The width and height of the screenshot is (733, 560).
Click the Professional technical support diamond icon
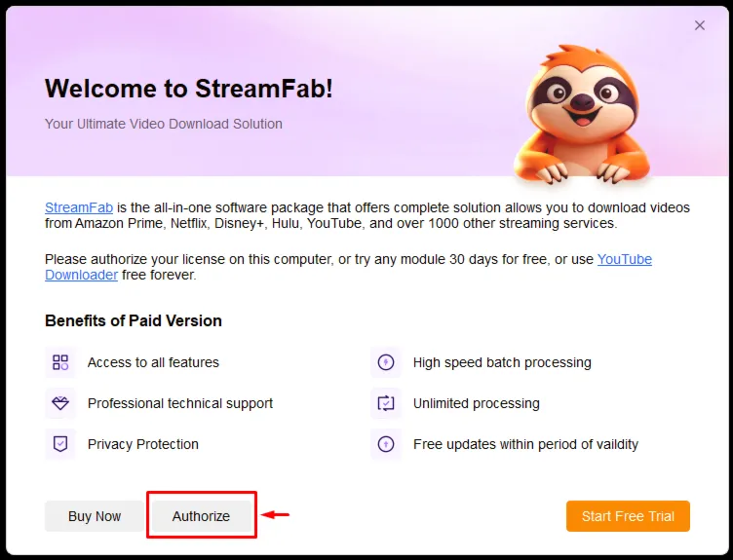(x=60, y=403)
